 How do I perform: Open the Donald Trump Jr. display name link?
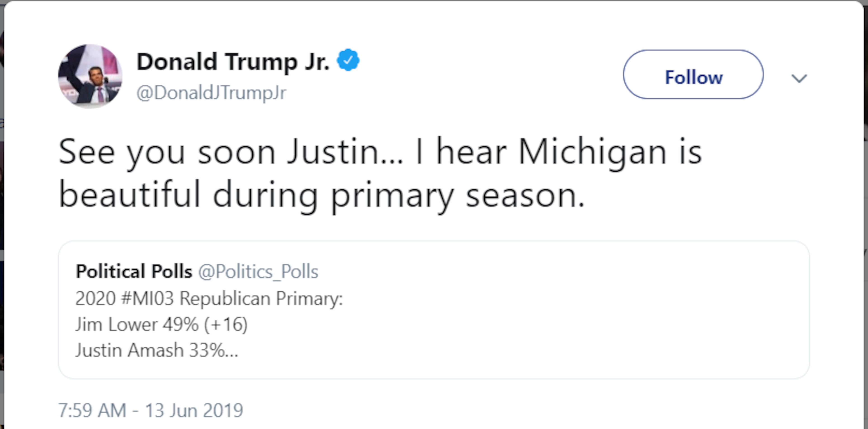[x=233, y=62]
